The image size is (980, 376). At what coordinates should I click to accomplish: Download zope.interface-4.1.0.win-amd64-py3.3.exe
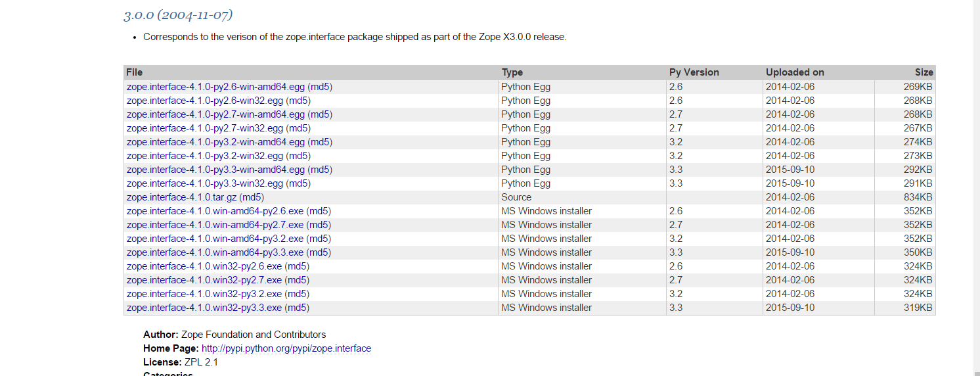[x=215, y=252]
